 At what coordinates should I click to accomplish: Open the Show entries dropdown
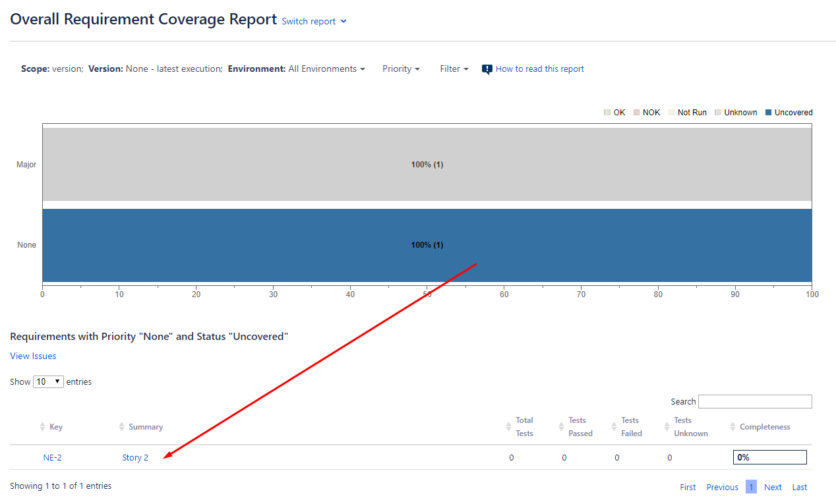point(47,381)
